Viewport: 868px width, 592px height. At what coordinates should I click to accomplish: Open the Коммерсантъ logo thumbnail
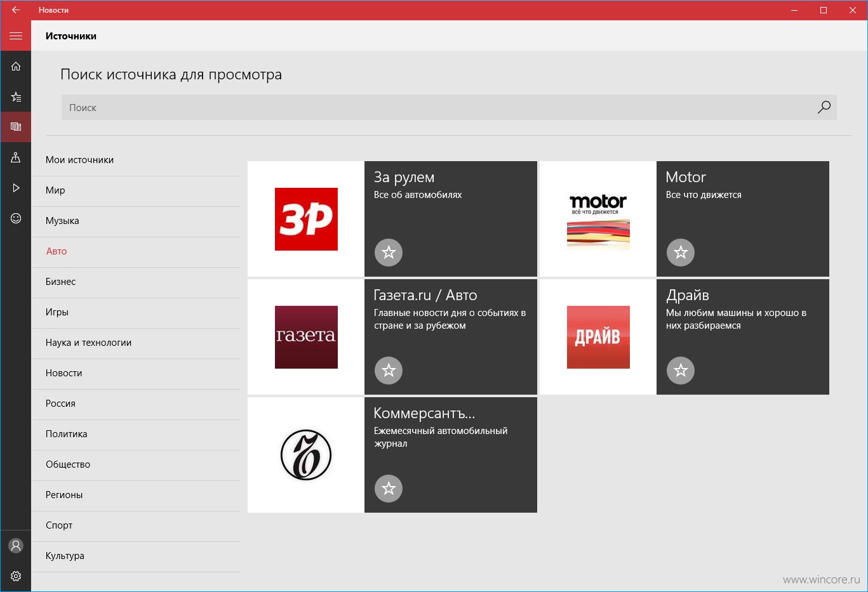[x=306, y=455]
